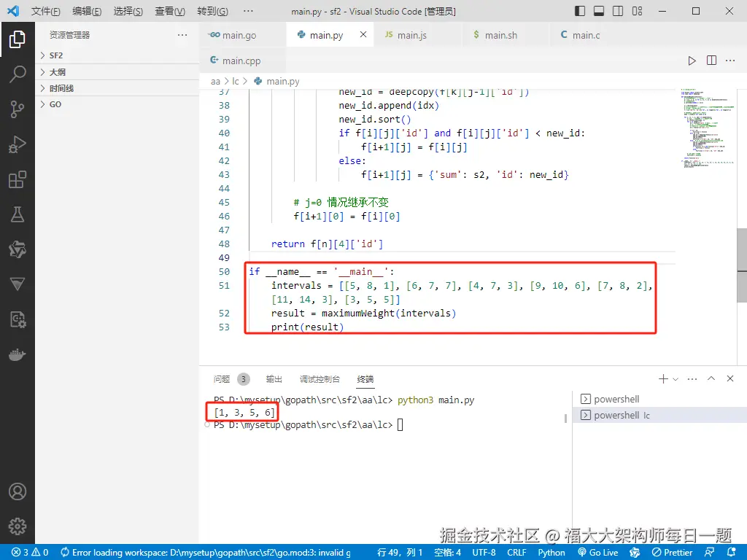Image resolution: width=747 pixels, height=560 pixels.
Task: Open the Source Control view
Action: 18,109
